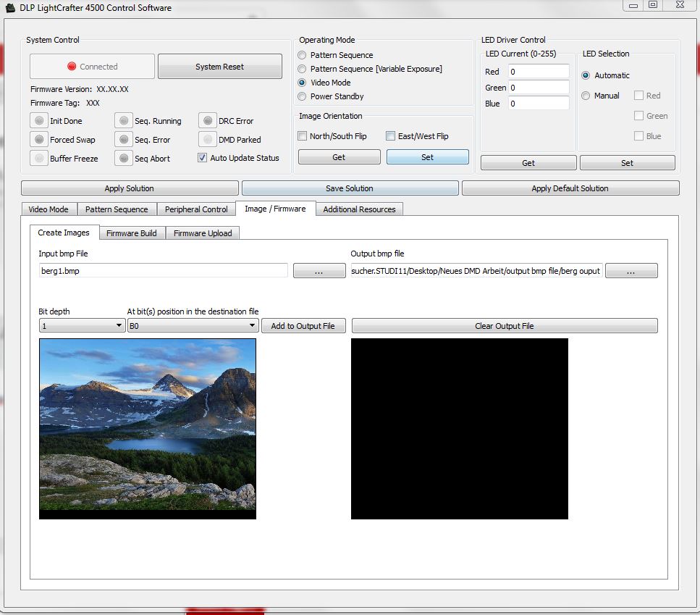Click the Apply Default Solution button
Viewport: 700px width, 615px height.
pyautogui.click(x=570, y=188)
